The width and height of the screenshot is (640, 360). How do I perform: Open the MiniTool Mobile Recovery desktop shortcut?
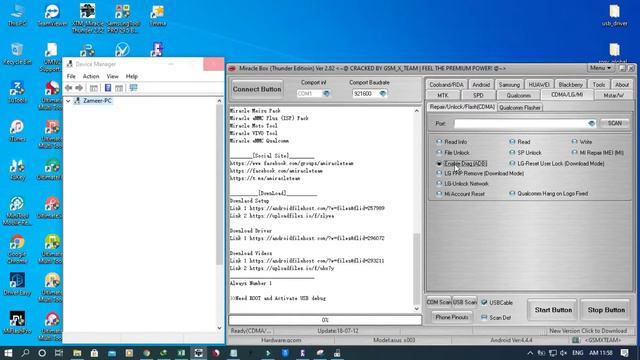[17, 211]
